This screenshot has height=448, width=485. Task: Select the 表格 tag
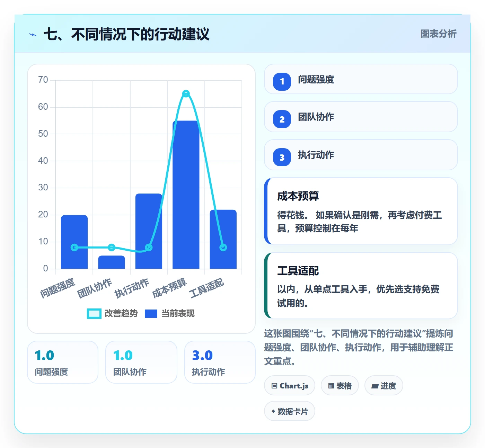(340, 385)
